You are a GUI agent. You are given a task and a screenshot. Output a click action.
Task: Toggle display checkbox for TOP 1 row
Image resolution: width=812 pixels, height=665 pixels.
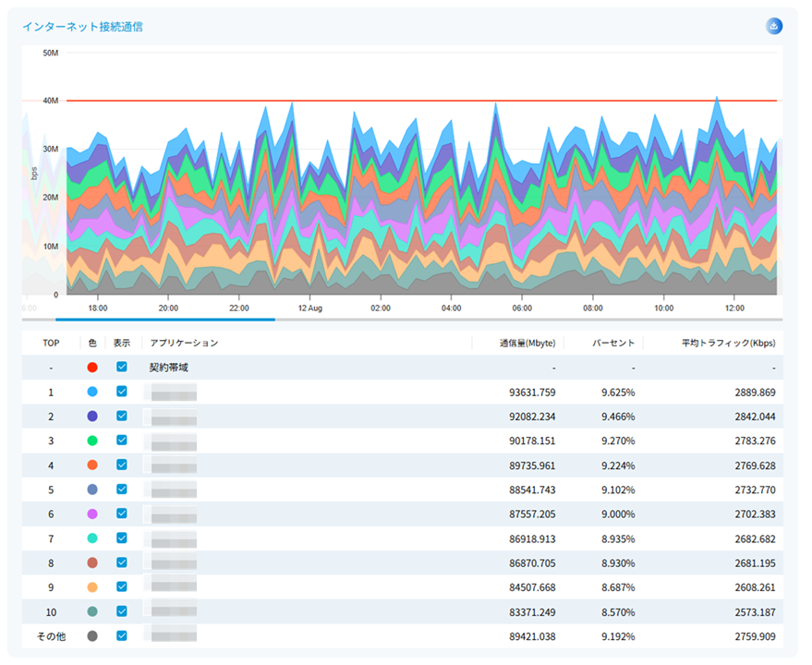[121, 392]
